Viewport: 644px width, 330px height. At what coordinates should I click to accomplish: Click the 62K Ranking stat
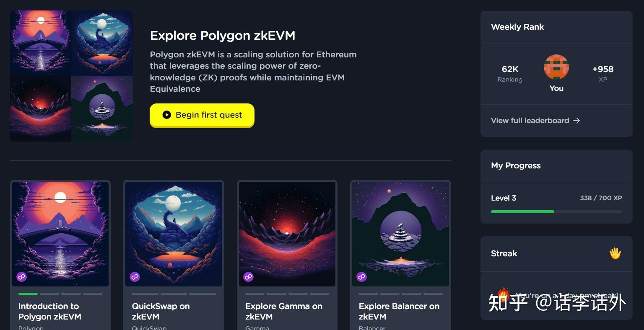tap(510, 74)
